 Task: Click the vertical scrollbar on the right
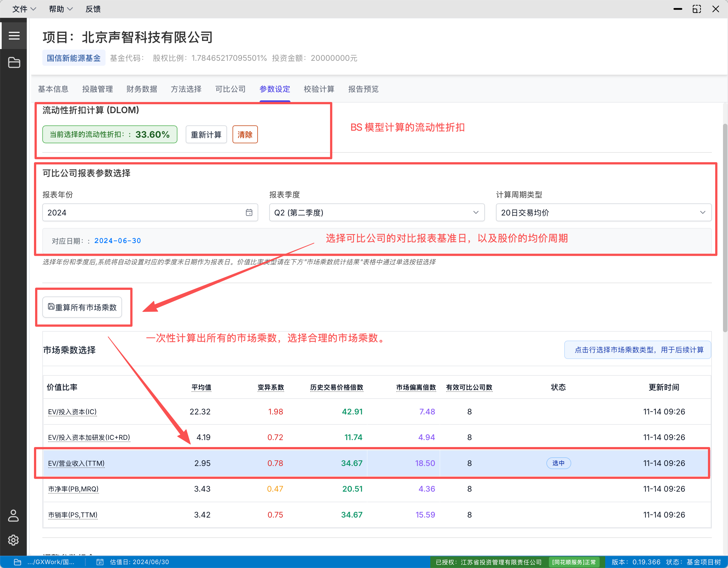click(725, 228)
